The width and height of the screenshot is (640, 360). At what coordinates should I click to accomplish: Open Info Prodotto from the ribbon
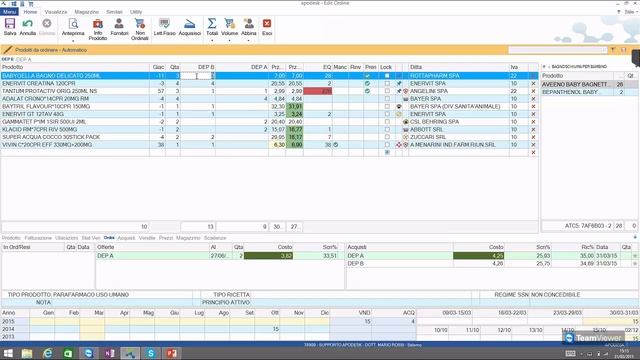click(98, 29)
